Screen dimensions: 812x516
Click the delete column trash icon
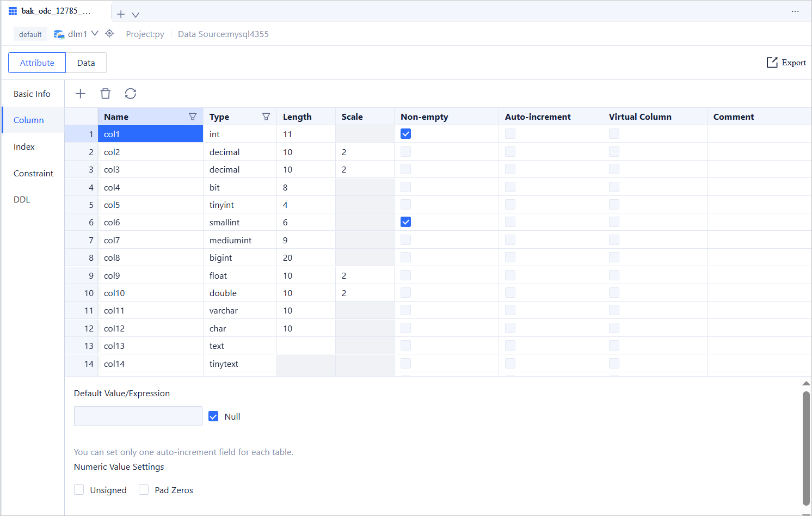click(x=106, y=94)
